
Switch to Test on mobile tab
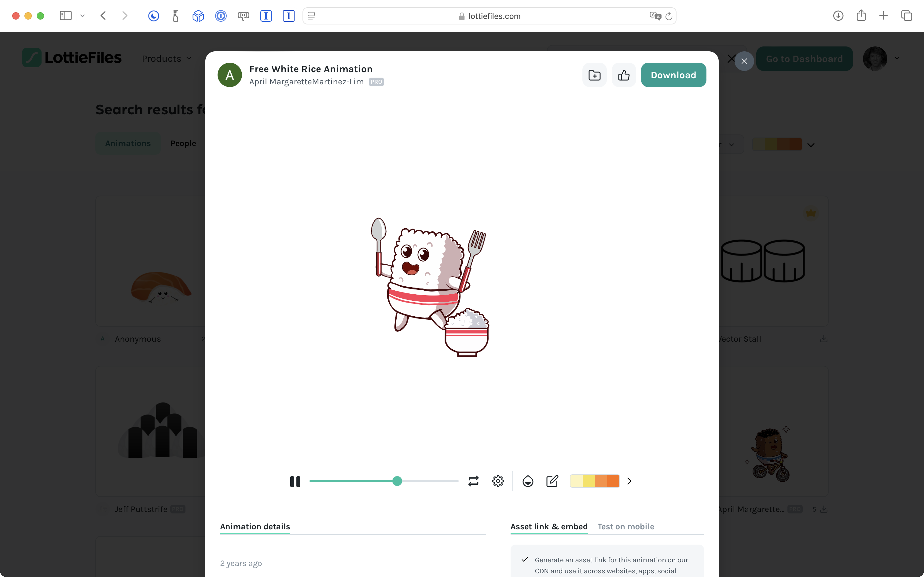pyautogui.click(x=626, y=527)
